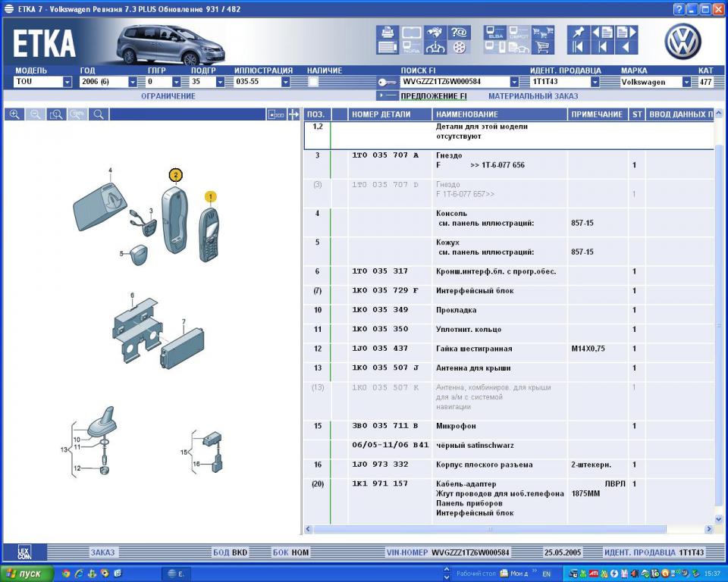Open the МАТЕРИАЛЬНЫЙ ЗАКАЗ tab
The width and height of the screenshot is (728, 582).
click(533, 96)
